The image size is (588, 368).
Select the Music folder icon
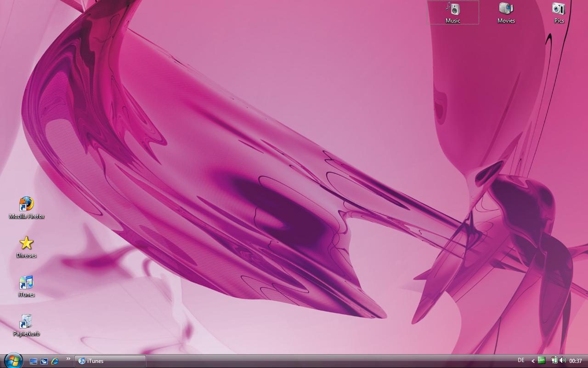pos(453,12)
